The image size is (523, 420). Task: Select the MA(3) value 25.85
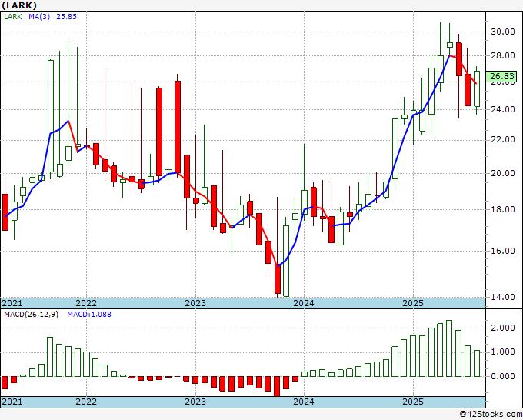(x=66, y=17)
